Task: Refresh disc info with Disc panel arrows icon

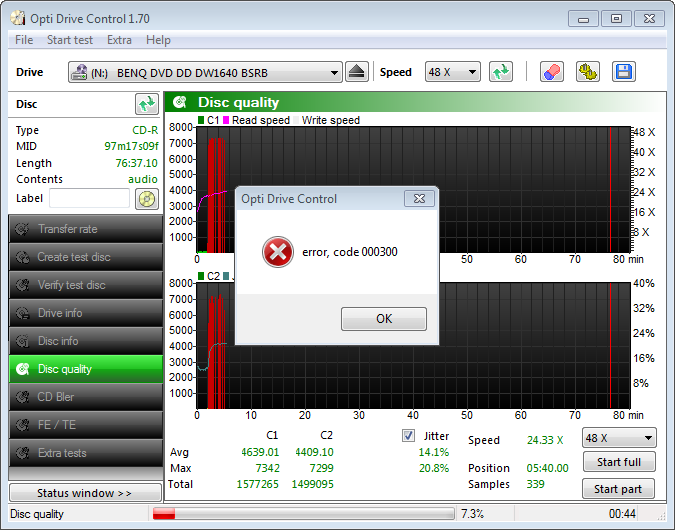Action: coord(147,104)
